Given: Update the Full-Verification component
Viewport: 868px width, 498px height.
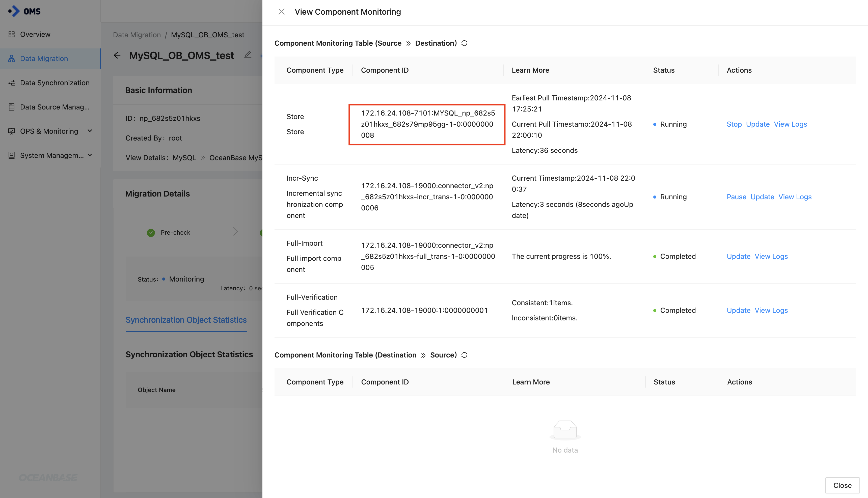Looking at the screenshot, I should [x=738, y=311].
